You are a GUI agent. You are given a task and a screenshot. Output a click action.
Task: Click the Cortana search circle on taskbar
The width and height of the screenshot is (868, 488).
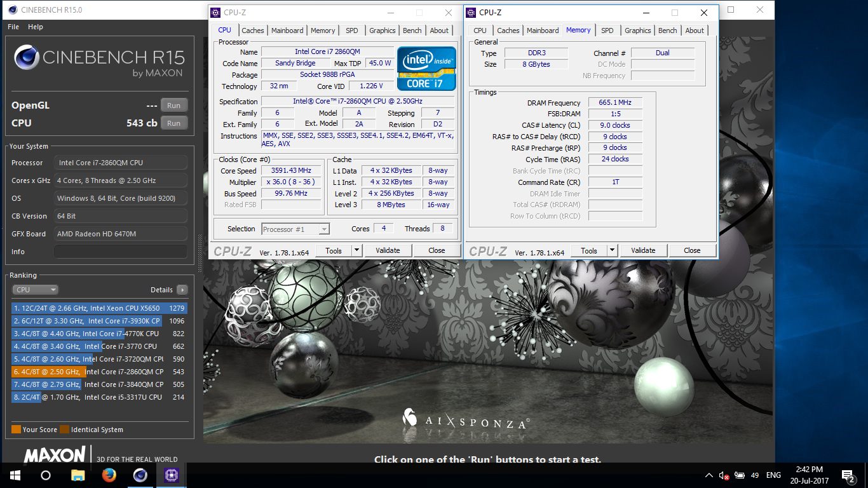click(x=46, y=475)
